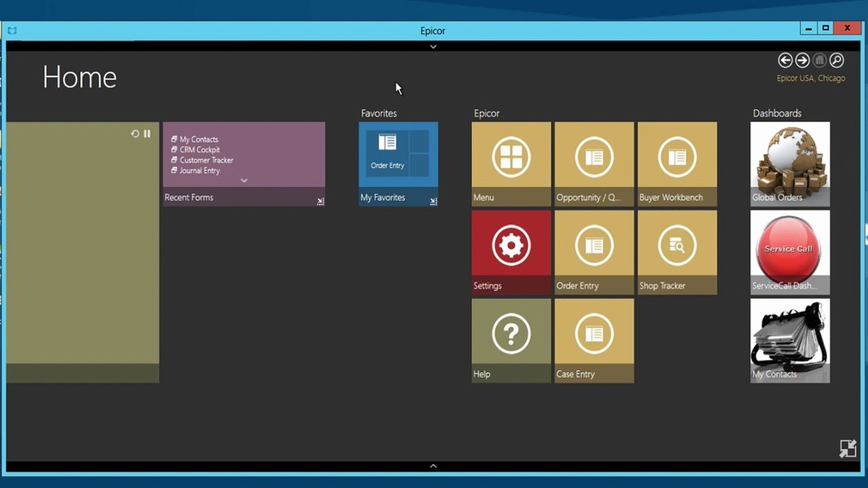
Task: Open the red Settings tile
Action: tap(511, 252)
